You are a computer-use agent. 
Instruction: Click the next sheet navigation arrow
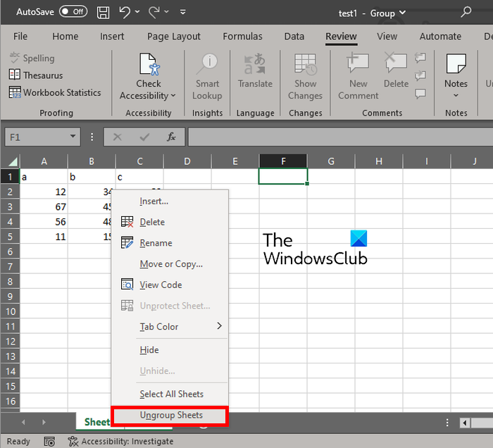point(44,422)
